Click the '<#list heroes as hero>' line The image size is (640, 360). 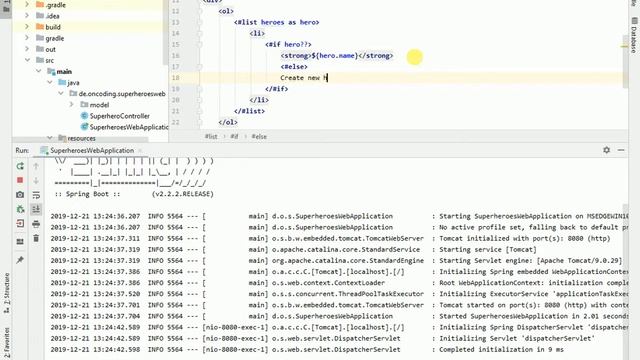pos(277,22)
